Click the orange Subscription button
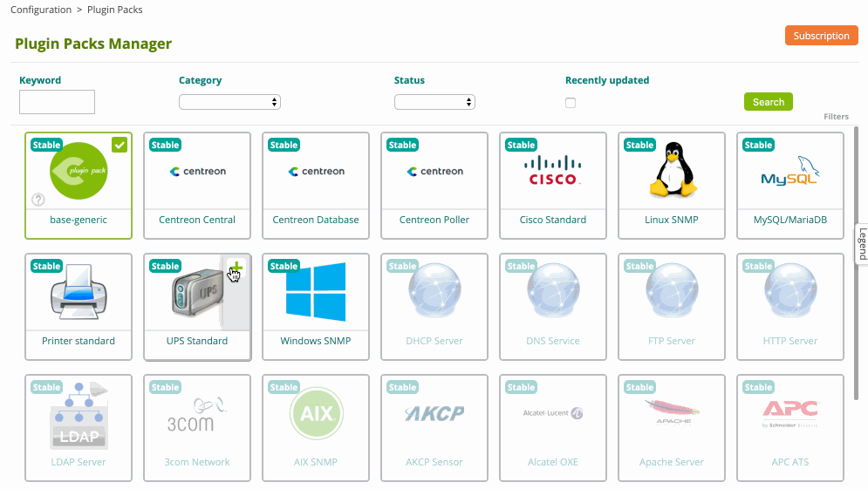The image size is (868, 489). tap(821, 36)
